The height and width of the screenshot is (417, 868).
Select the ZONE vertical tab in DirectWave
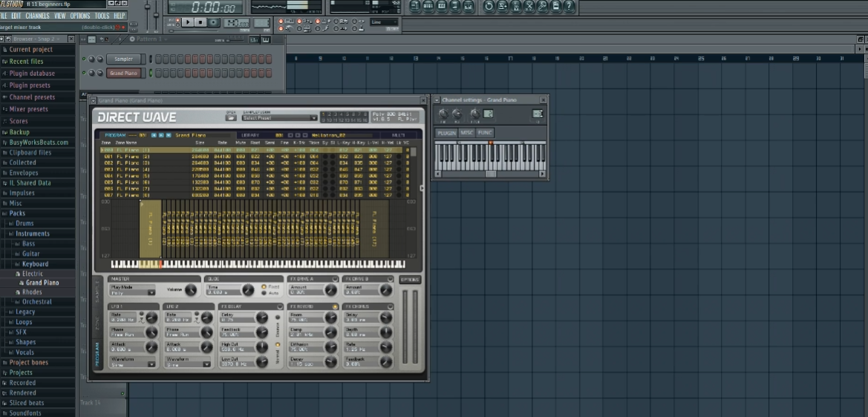(x=97, y=323)
